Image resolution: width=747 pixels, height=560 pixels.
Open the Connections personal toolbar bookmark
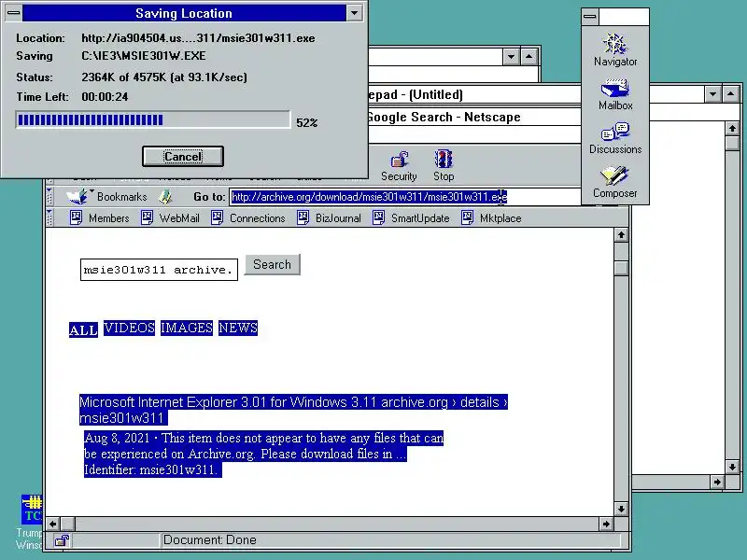[247, 218]
